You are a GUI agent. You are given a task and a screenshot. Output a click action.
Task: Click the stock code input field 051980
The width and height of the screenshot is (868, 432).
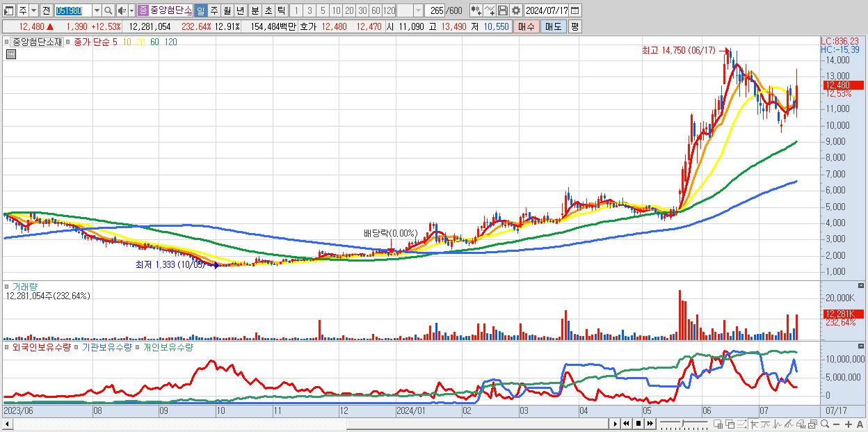(73, 10)
